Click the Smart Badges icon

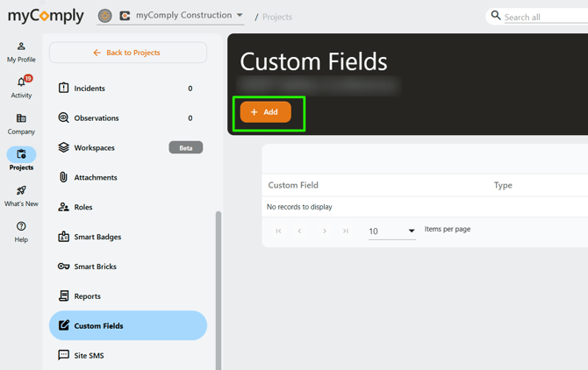pyautogui.click(x=64, y=237)
